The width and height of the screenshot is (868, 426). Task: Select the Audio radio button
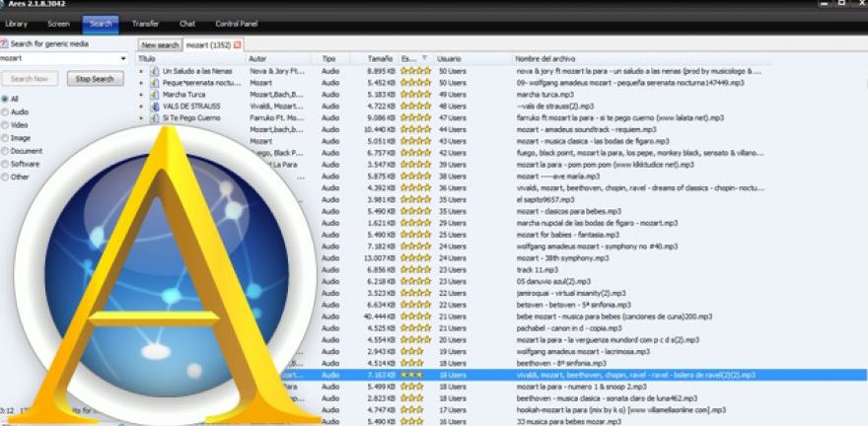tap(5, 111)
